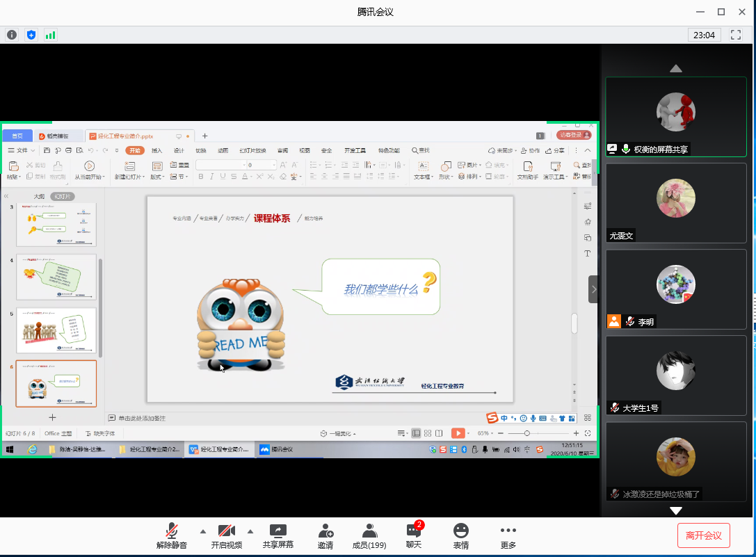Open the More (更多) options menu
This screenshot has width=756, height=557.
(x=508, y=536)
